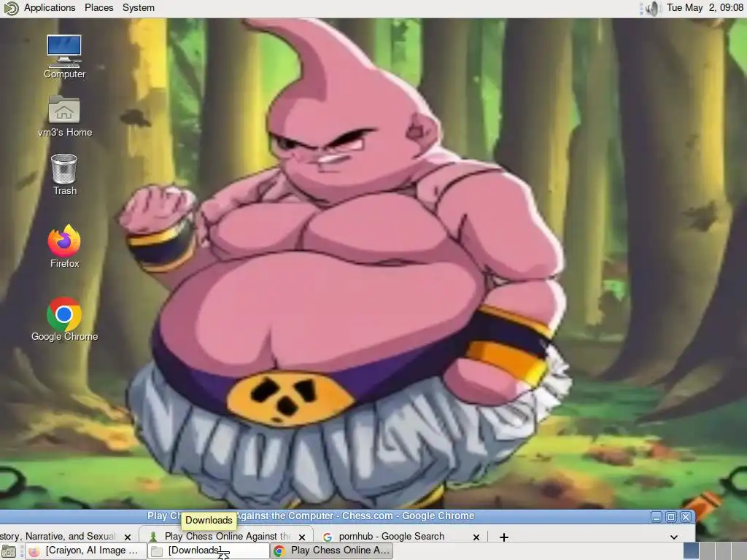Switch to the Play Chess Online Chrome tab
The image size is (747, 560).
click(x=226, y=536)
